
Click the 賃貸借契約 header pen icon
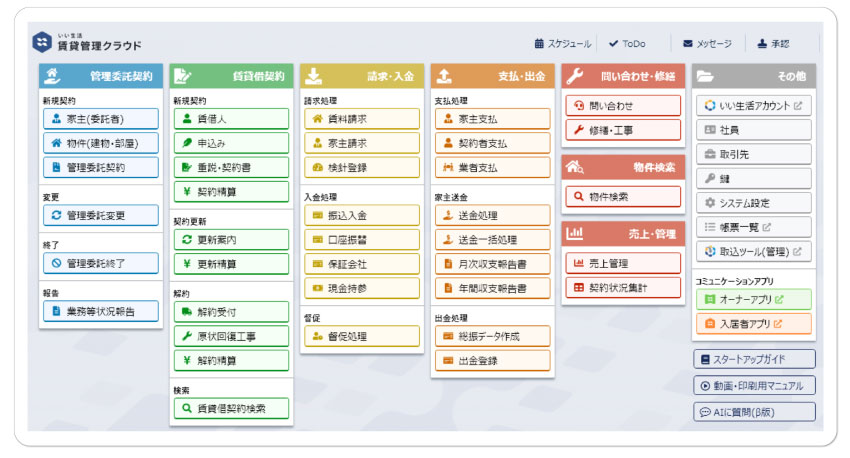tap(183, 76)
